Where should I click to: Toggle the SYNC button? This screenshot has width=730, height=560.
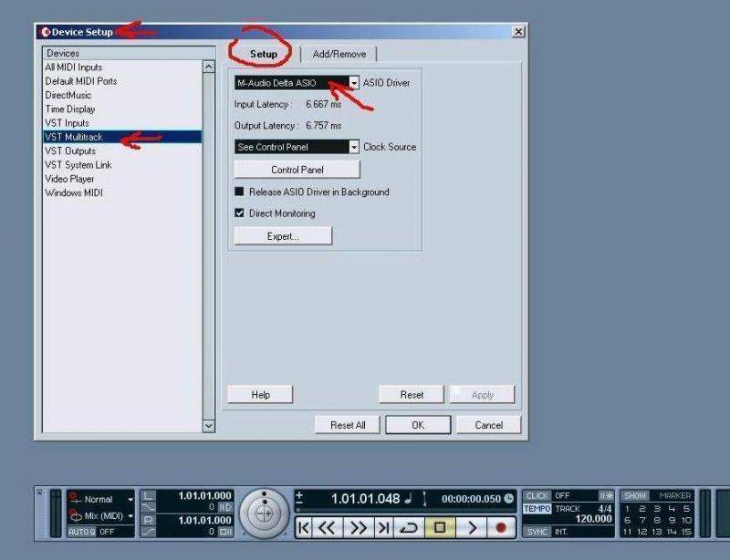pyautogui.click(x=537, y=531)
